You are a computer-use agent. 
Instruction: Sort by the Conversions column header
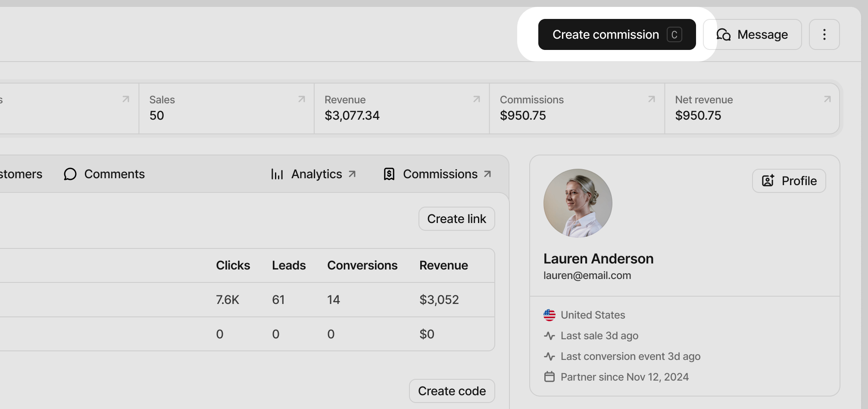[362, 265]
